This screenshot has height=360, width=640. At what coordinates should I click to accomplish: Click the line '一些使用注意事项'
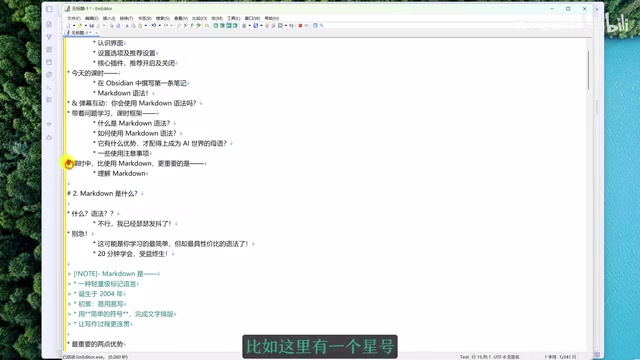point(123,153)
